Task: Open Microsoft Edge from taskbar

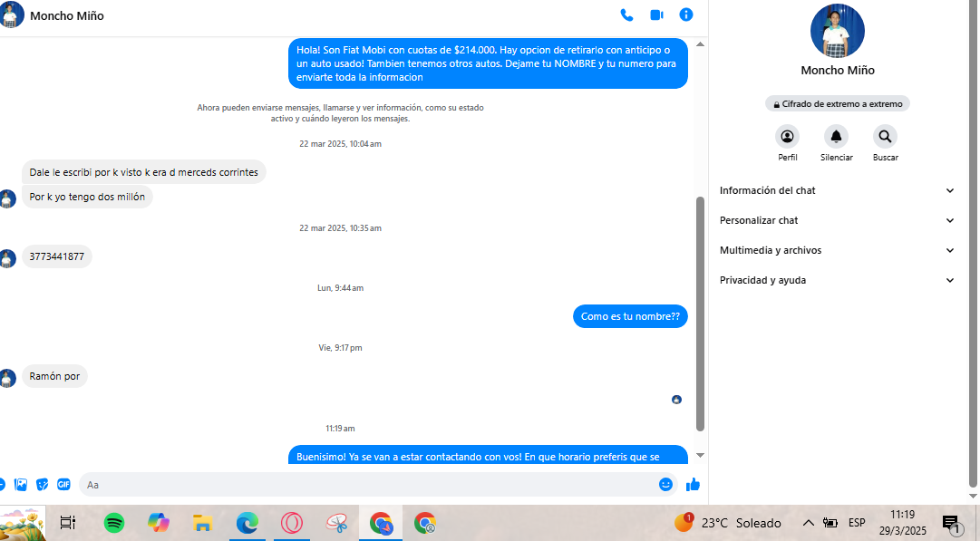Action: pos(247,523)
